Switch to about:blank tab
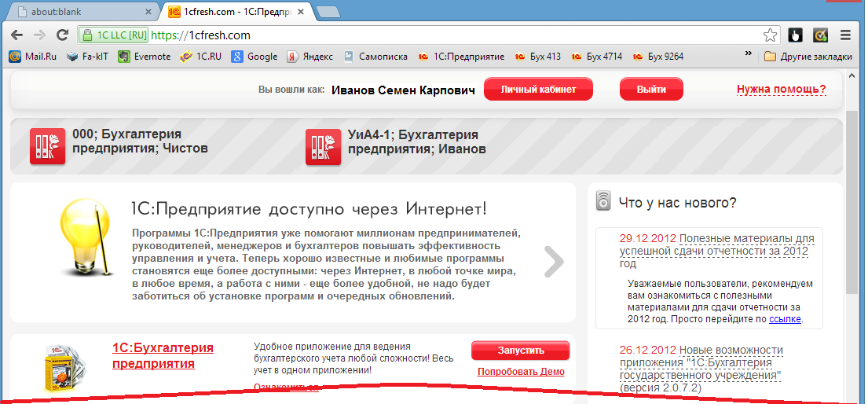868x404 pixels. [82, 12]
